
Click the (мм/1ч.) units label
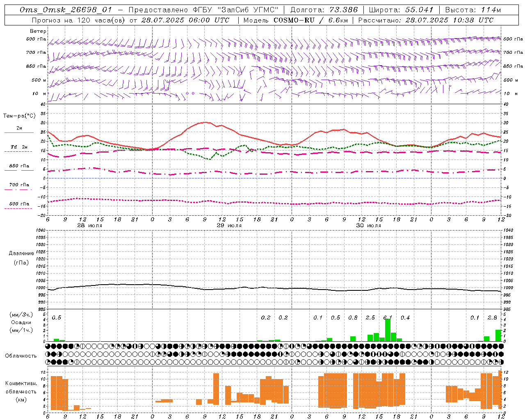(x=21, y=330)
